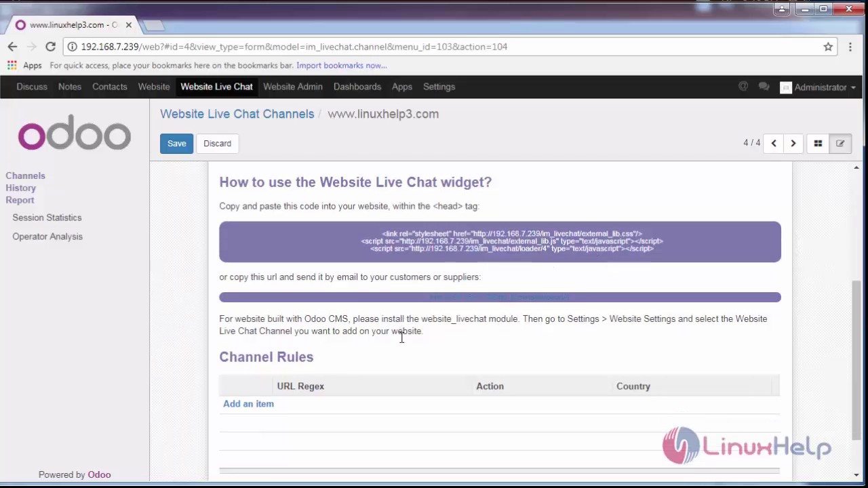Open the Discuss menu
The height and width of the screenshot is (488, 868).
click(x=32, y=87)
